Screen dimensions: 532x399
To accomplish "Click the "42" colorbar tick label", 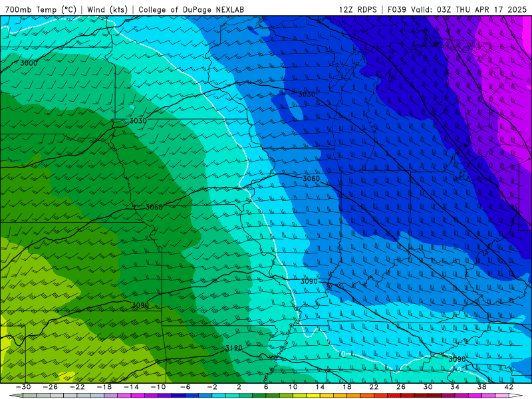I will [509, 387].
